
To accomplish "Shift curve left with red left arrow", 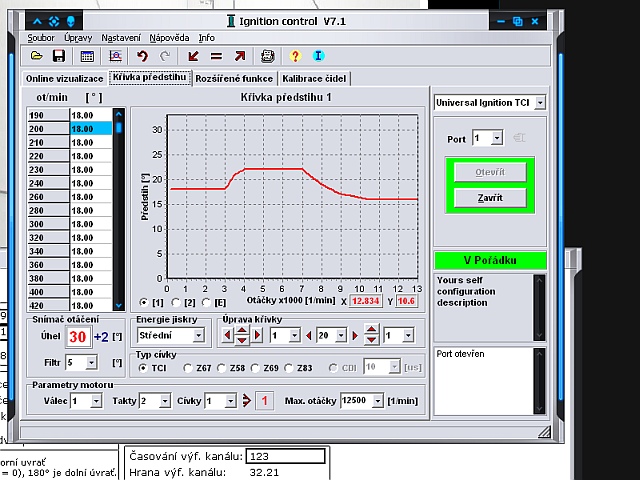I will coord(227,336).
